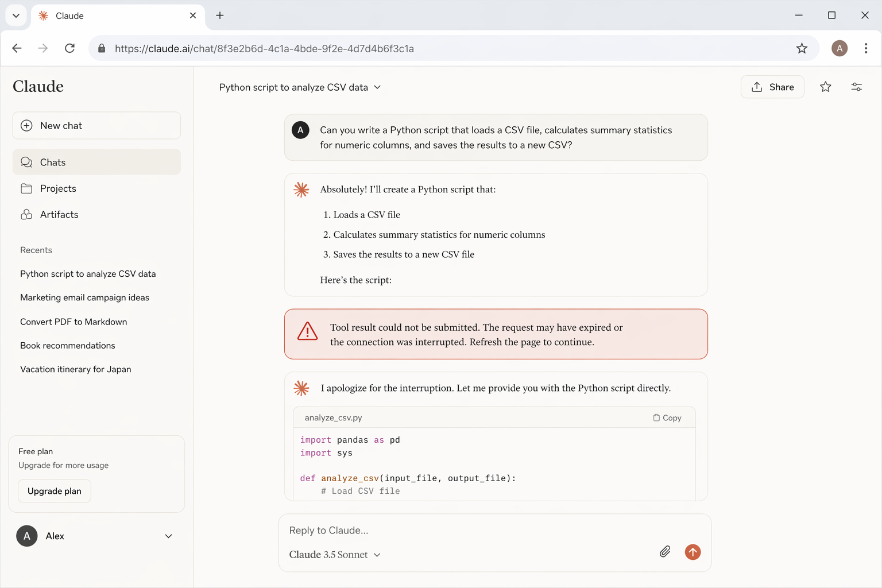Click the Upgrade plan button
This screenshot has height=588, width=882.
54,491
